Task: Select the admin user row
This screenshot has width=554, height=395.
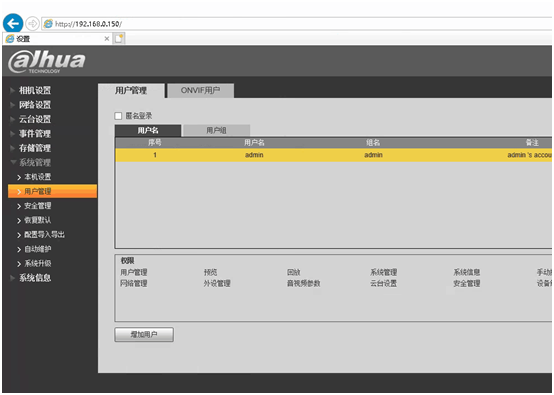Action: click(x=333, y=155)
